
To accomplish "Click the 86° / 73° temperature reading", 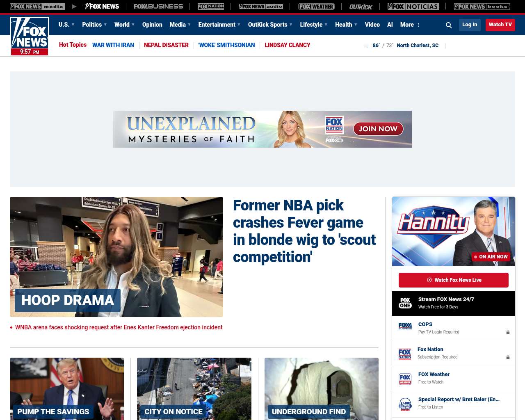I will point(382,46).
